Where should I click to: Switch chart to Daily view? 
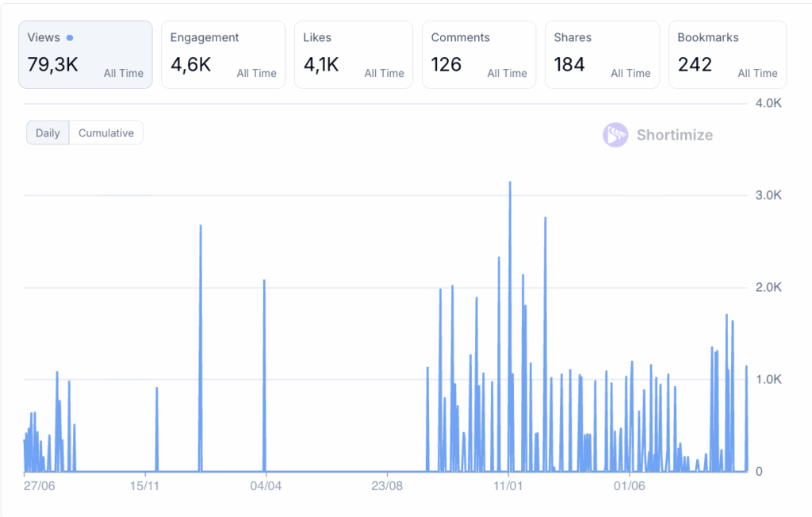pyautogui.click(x=48, y=133)
